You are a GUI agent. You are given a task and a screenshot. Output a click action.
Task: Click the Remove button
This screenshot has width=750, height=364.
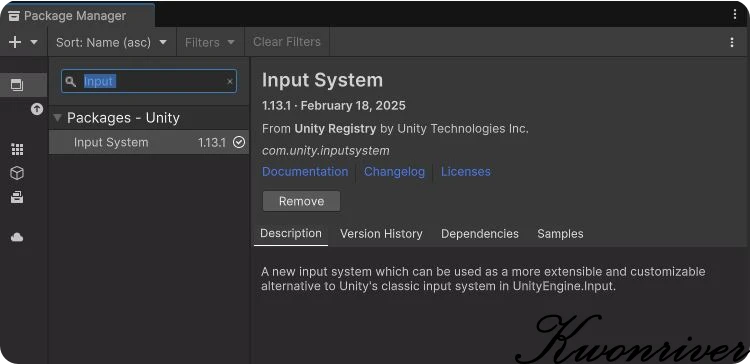click(301, 201)
